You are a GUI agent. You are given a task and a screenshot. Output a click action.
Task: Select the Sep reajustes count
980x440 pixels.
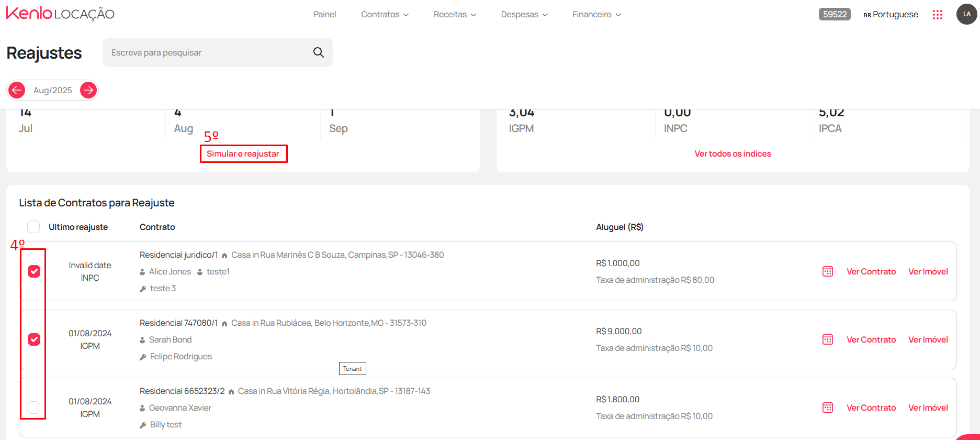[332, 113]
